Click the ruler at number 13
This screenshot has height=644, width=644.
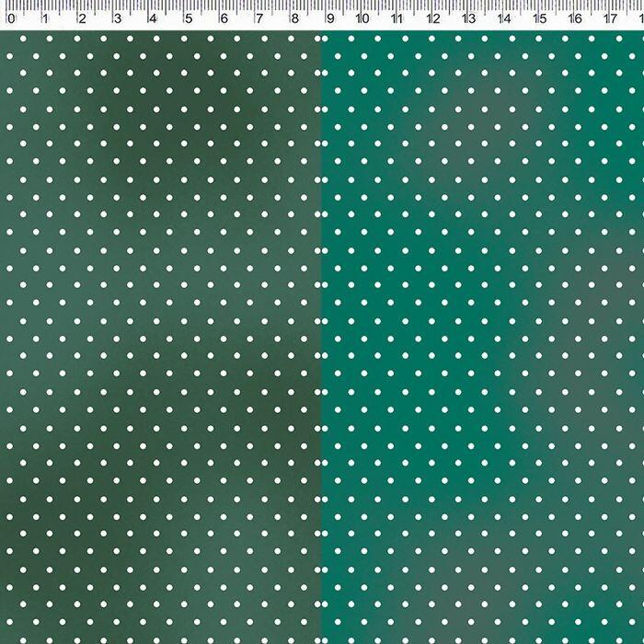pos(468,17)
